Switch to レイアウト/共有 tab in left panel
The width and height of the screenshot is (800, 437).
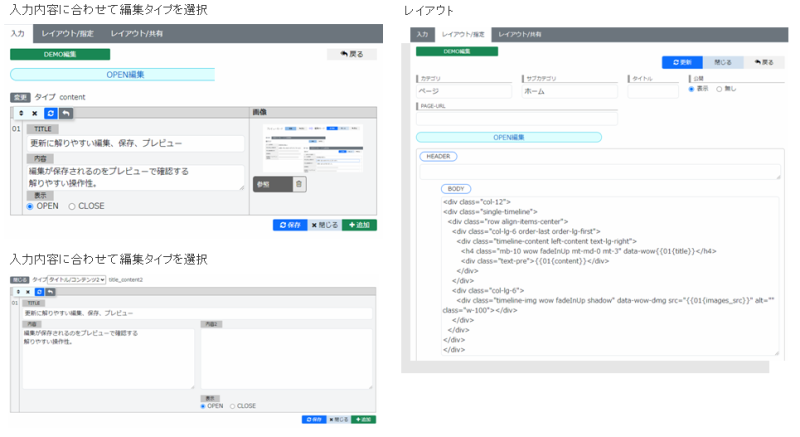137,33
